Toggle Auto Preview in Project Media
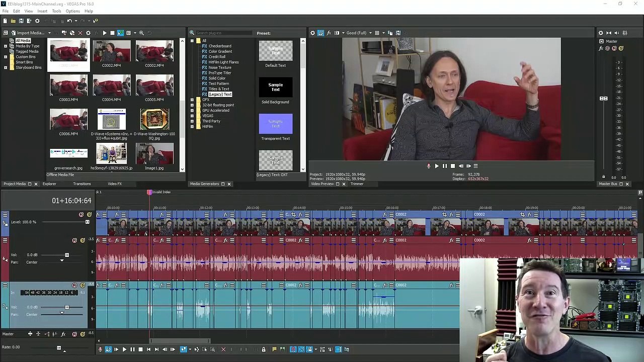The width and height of the screenshot is (644, 362). 120,33
